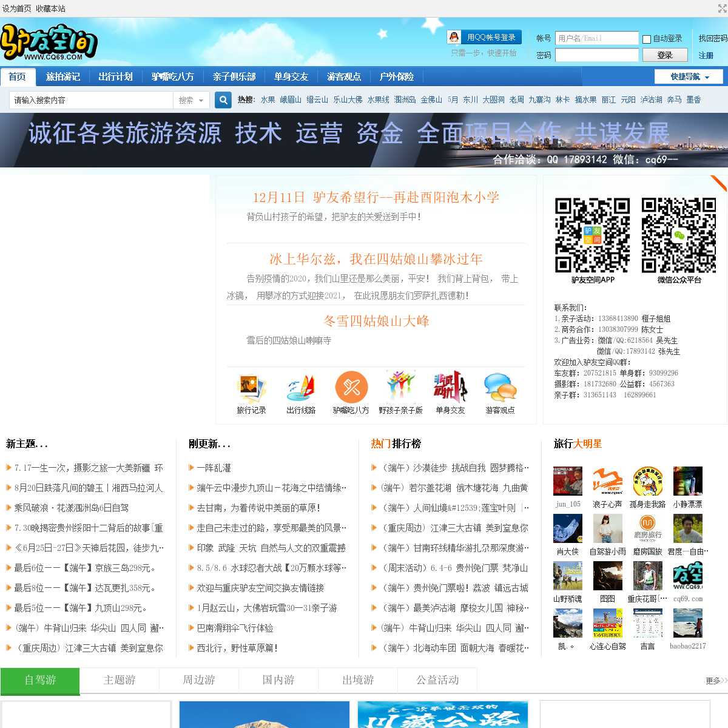The width and height of the screenshot is (728, 728).
Task: Click the blue search magnifier button
Action: pos(223,100)
